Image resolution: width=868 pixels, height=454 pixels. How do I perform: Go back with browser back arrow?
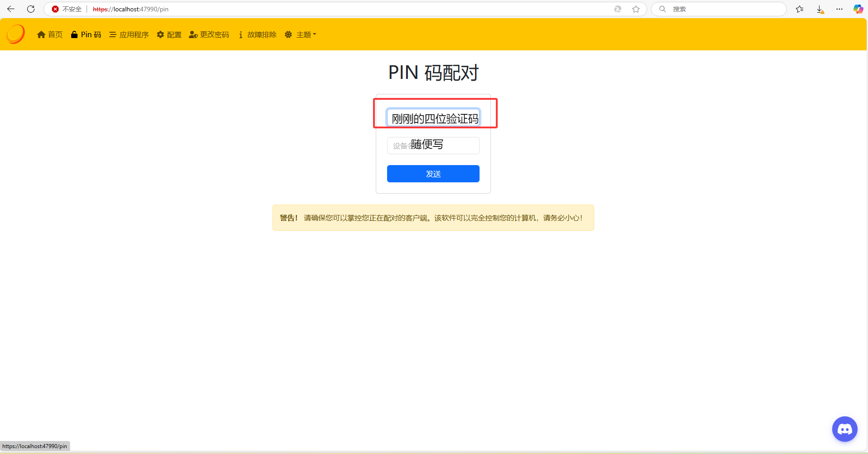11,9
